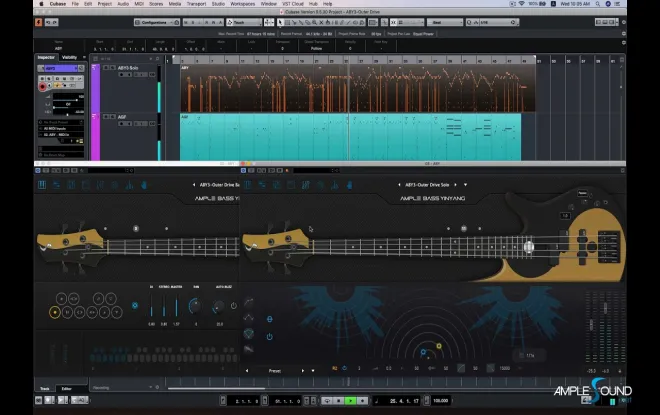This screenshot has height=415, width=660.
Task: Open Siri from the macOS menu bar
Action: coord(608,4)
